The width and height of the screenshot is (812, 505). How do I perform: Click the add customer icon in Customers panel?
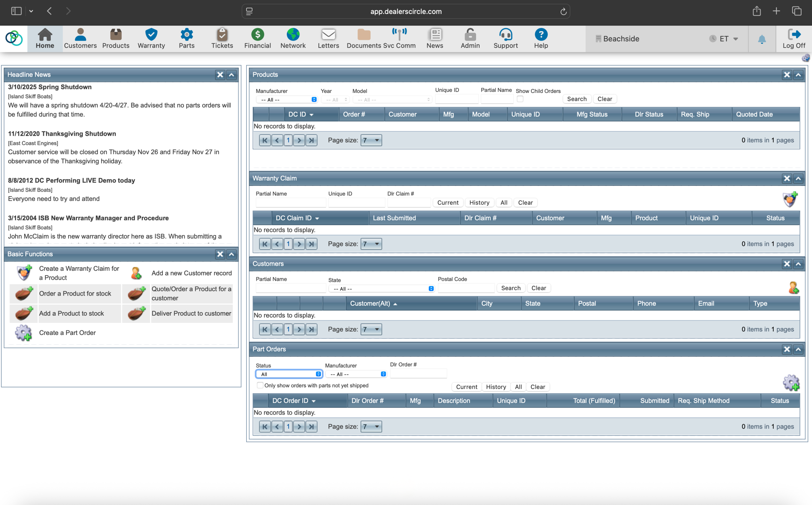793,288
